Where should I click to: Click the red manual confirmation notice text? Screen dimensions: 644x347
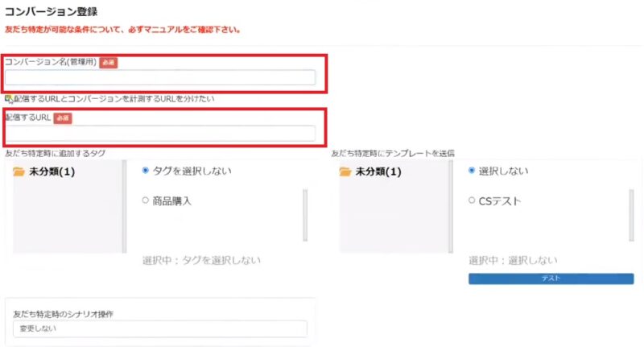tap(122, 30)
